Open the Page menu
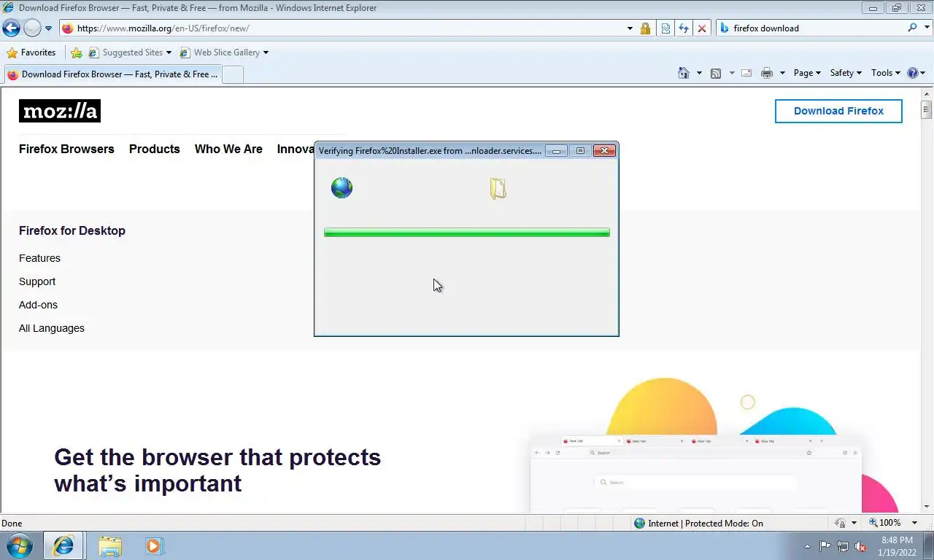Screen dimensions: 934x560 (807, 73)
